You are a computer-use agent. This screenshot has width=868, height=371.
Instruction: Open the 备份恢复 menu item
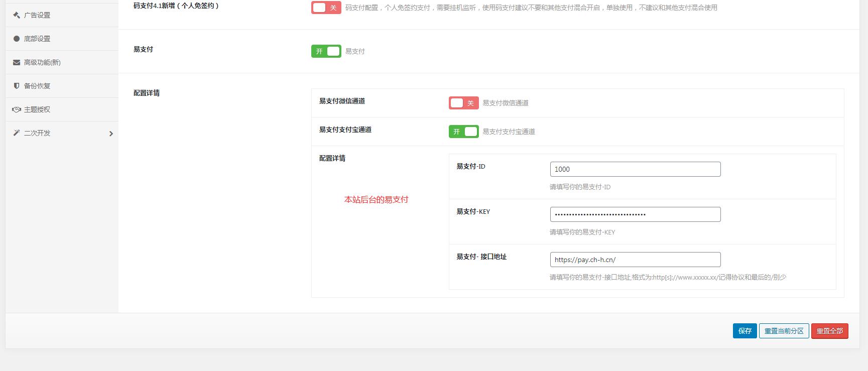point(62,86)
